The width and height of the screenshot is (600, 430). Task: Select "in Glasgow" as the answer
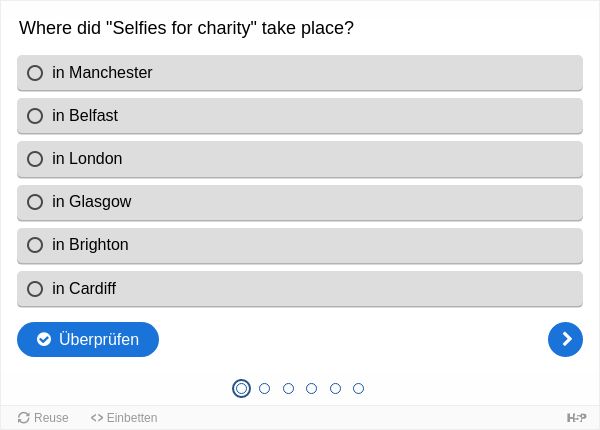click(300, 202)
